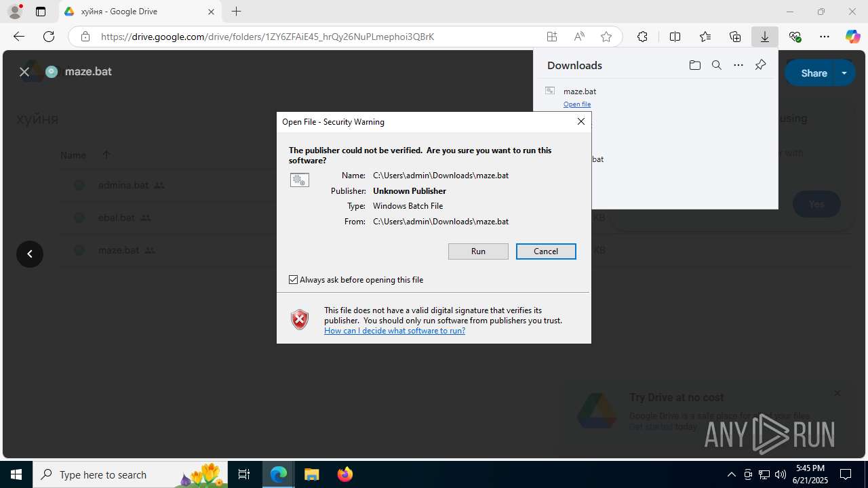Open File Explorer on taskbar
Image resolution: width=868 pixels, height=488 pixels.
311,474
